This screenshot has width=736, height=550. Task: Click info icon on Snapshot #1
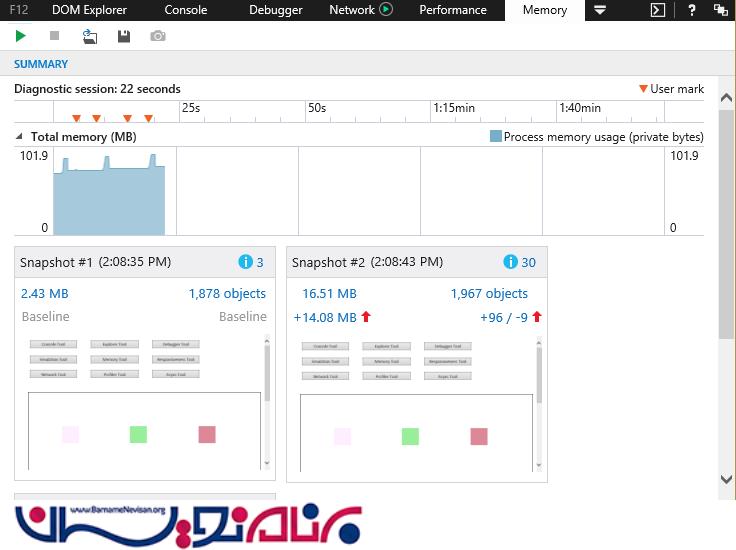(245, 262)
